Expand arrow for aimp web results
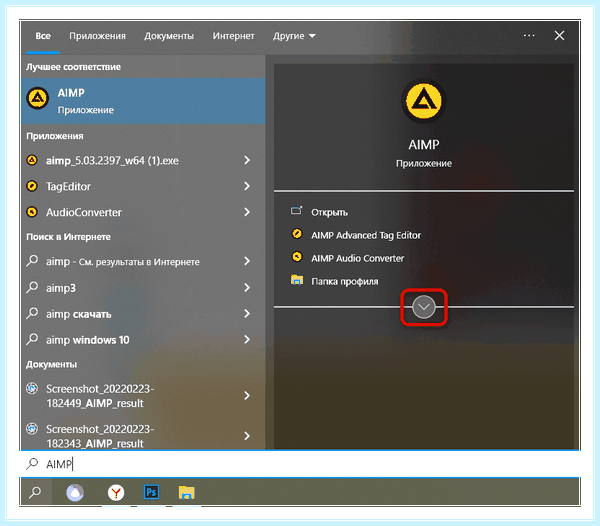The width and height of the screenshot is (600, 526). click(x=247, y=261)
